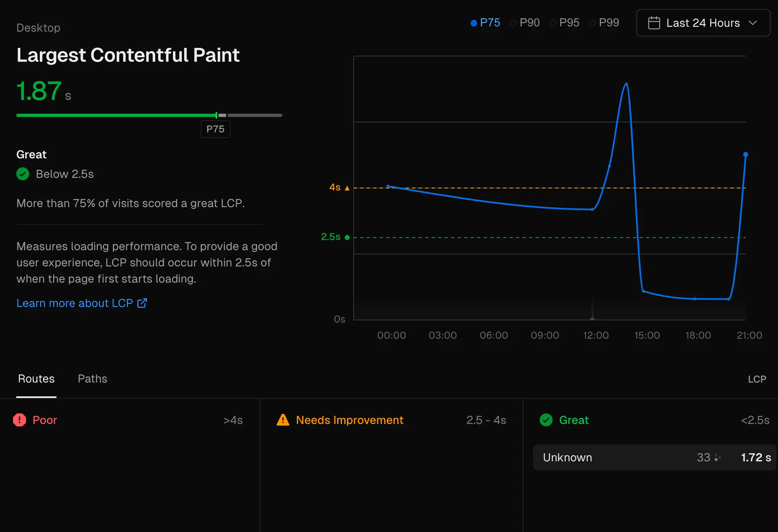Click the external link icon beside Learn more
Screen dimensions: 778x532
pos(142,303)
